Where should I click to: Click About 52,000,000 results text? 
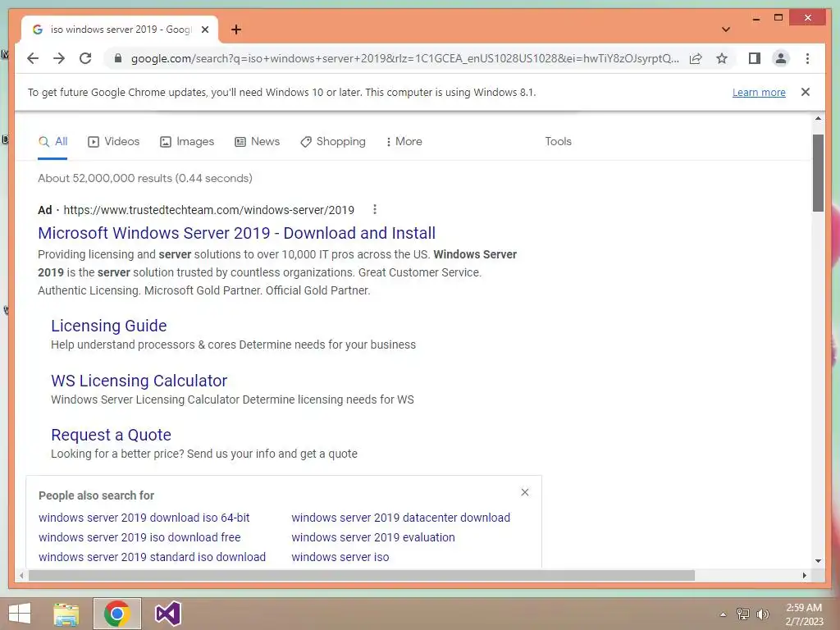pos(145,178)
